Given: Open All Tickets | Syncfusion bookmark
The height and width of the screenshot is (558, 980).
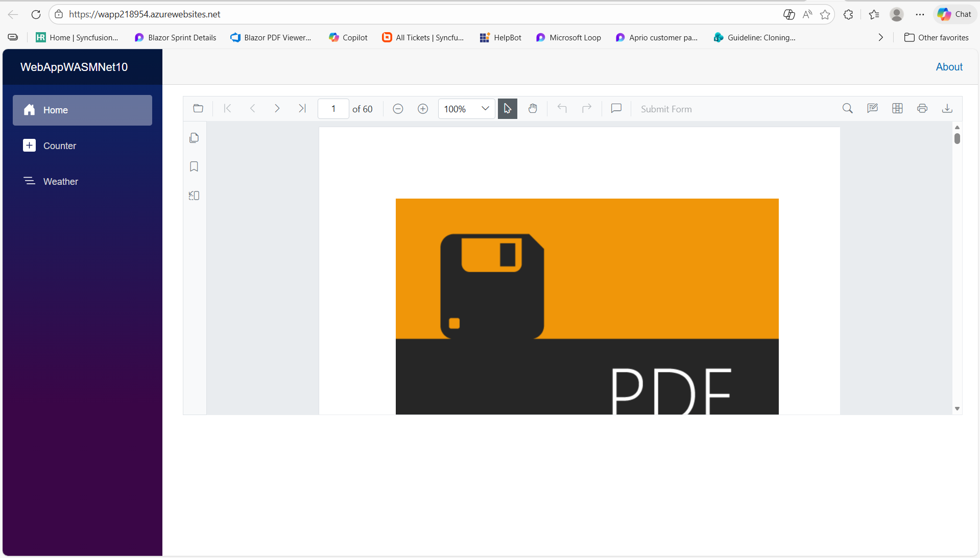Looking at the screenshot, I should coord(423,38).
